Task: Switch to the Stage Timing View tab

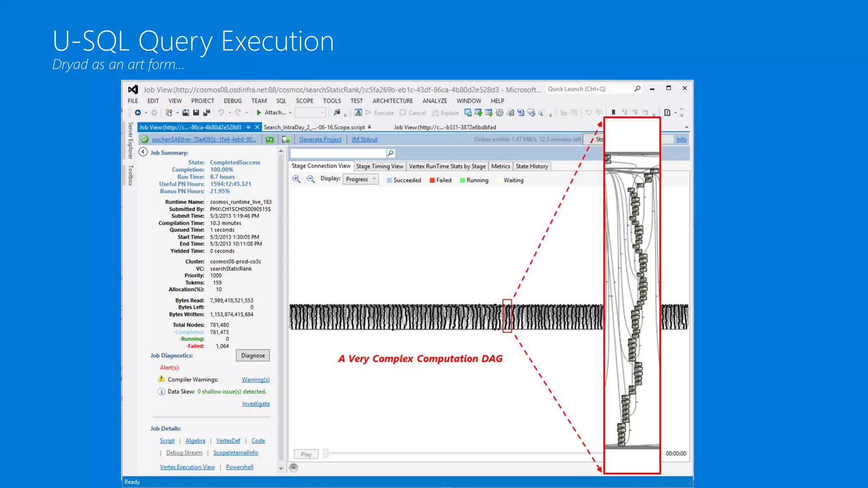Action: pos(379,166)
